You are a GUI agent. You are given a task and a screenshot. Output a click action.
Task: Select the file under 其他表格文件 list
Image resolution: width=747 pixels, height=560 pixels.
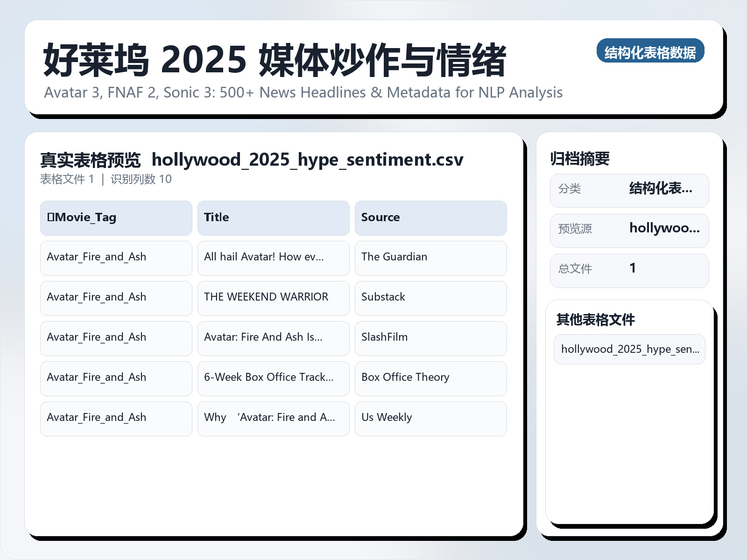[629, 349]
